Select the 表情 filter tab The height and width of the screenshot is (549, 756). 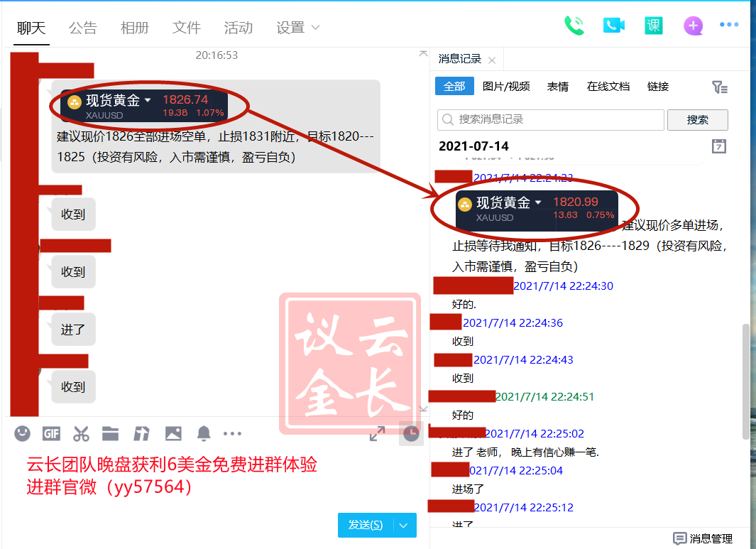pos(558,87)
